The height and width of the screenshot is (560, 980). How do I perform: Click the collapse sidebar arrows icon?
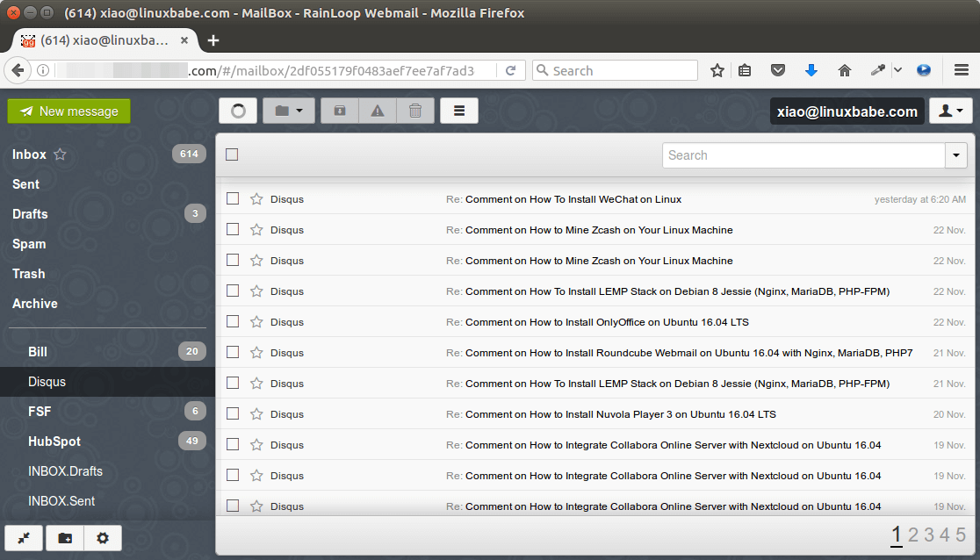tap(24, 538)
